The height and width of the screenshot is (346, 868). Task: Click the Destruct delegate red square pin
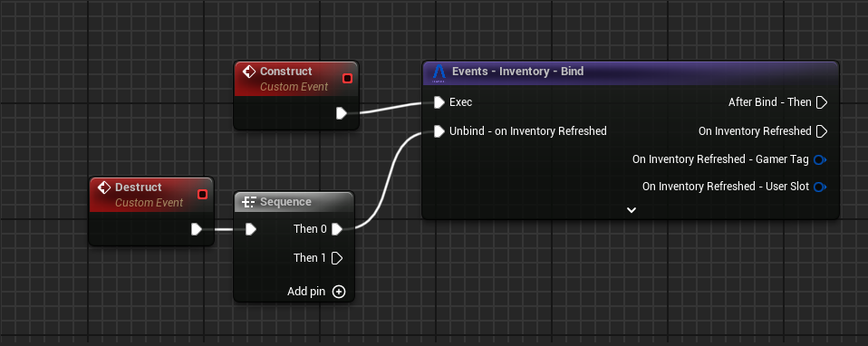click(x=202, y=195)
